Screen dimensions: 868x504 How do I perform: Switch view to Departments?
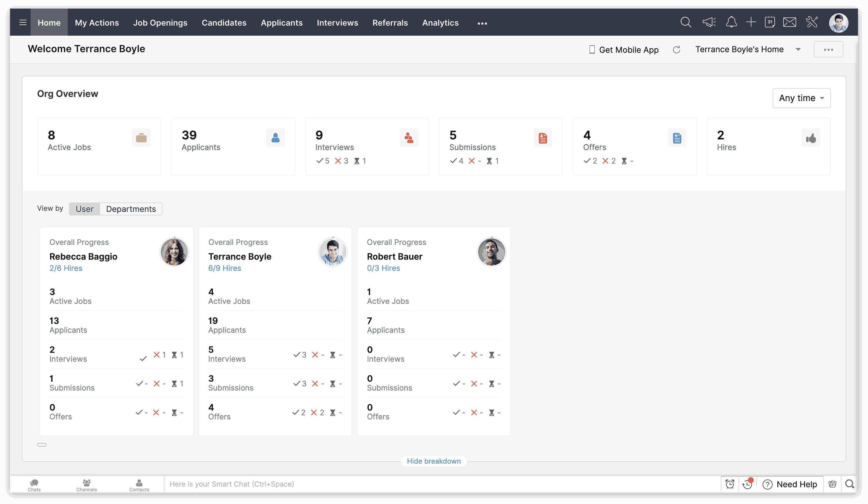click(131, 209)
